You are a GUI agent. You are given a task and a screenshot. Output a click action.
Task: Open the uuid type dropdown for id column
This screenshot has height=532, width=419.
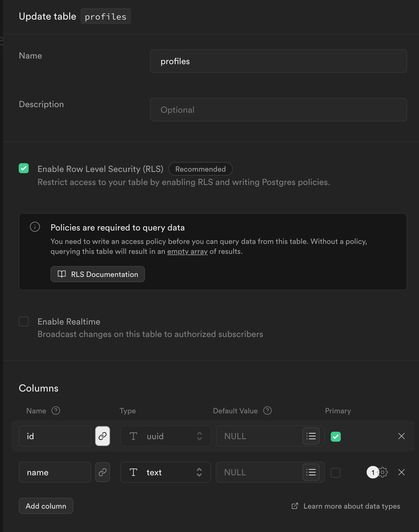tap(166, 436)
